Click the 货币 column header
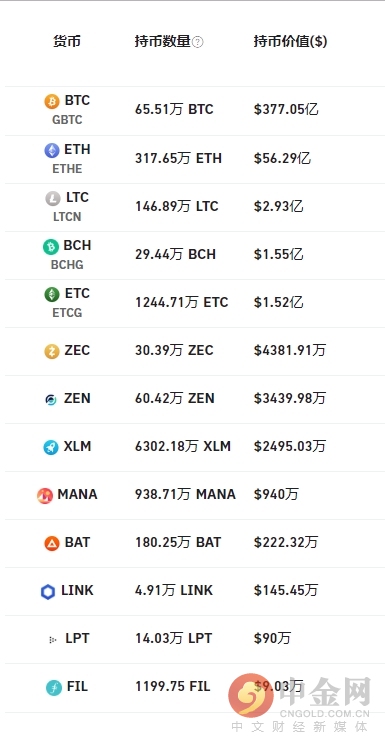The width and height of the screenshot is (385, 745). [67, 42]
